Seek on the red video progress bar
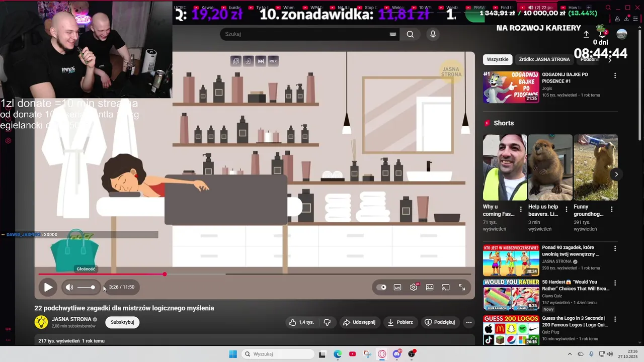Viewport: 644px width, 362px height. click(x=255, y=274)
